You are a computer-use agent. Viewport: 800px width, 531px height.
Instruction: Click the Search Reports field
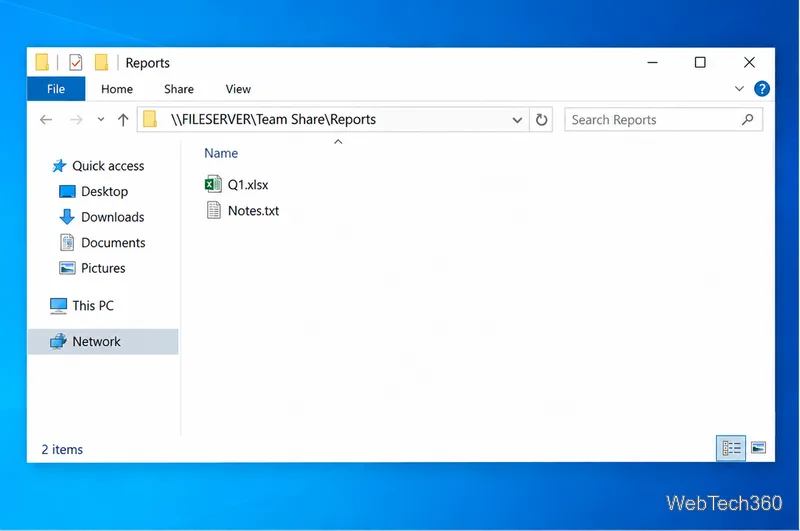coord(663,120)
